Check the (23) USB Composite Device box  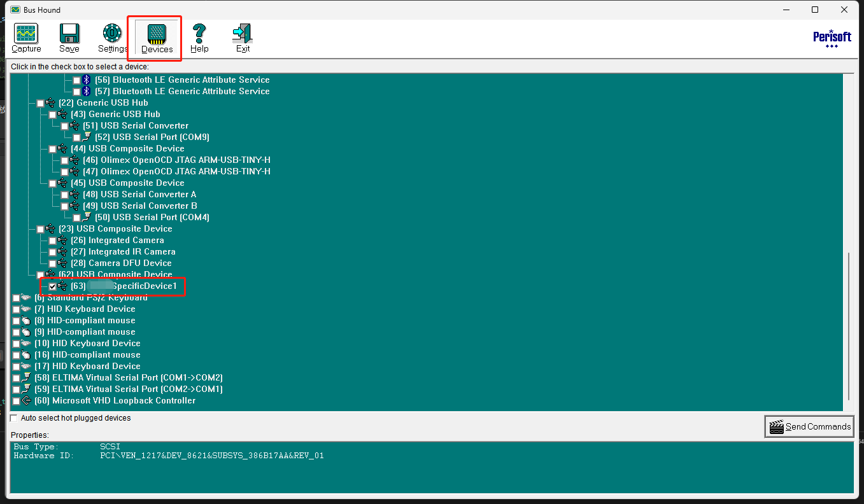pyautogui.click(x=40, y=229)
